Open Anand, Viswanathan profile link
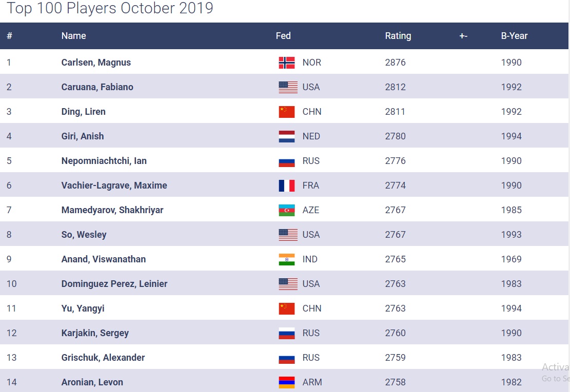Screen dimensions: 570x392 pos(103,259)
